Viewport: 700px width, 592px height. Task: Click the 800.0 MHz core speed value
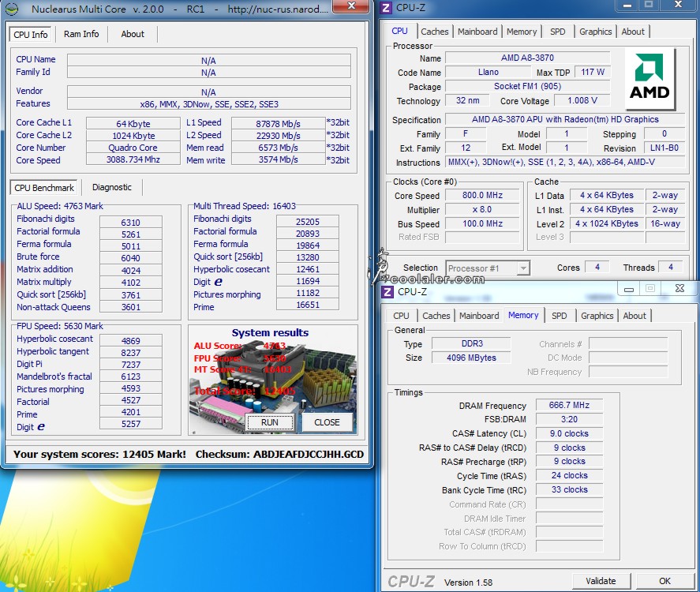[482, 196]
